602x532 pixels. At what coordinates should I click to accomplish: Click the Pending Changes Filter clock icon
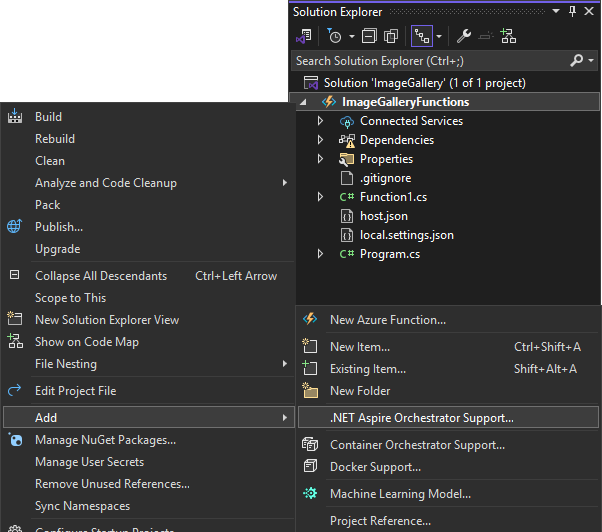(x=334, y=36)
